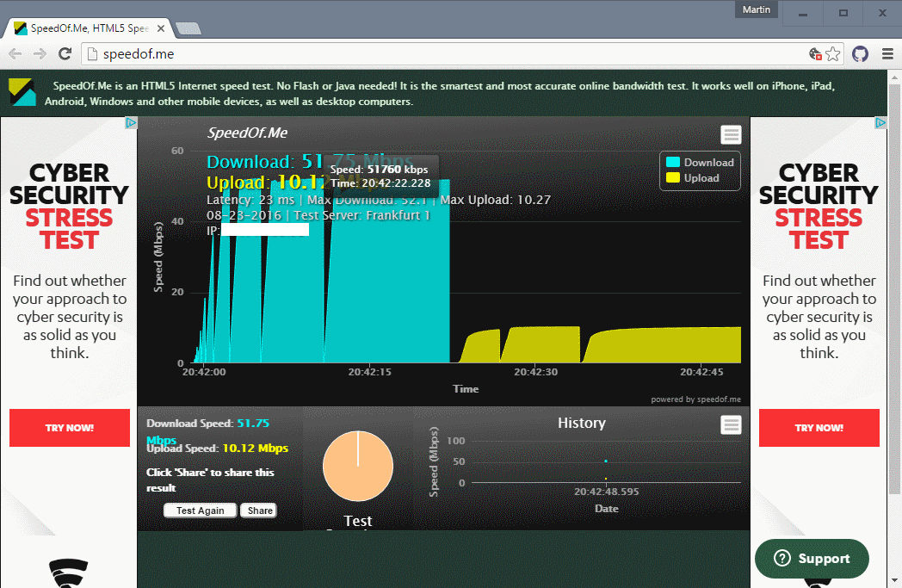902x588 pixels.
Task: Click the 20:42:30 time axis label
Action: pyautogui.click(x=535, y=372)
